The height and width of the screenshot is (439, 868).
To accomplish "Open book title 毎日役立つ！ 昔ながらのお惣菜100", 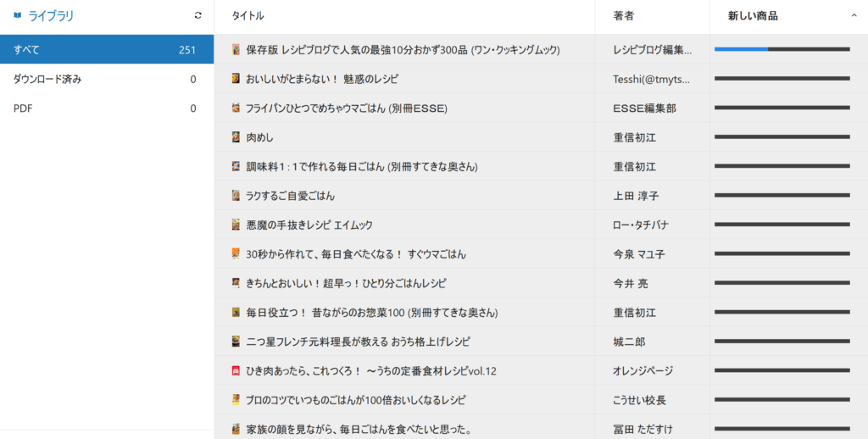I will [x=372, y=313].
